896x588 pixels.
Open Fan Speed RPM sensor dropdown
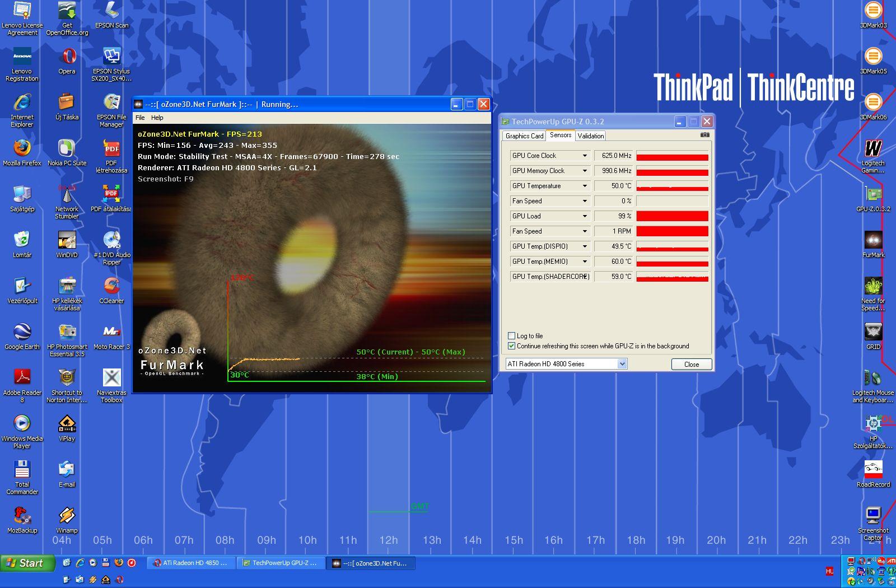click(x=585, y=231)
